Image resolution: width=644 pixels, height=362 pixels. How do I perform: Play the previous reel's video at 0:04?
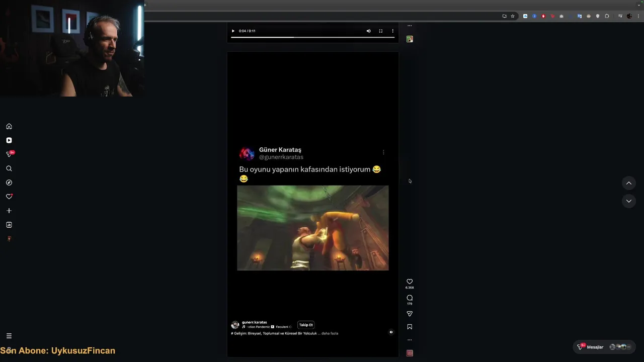coord(233,31)
